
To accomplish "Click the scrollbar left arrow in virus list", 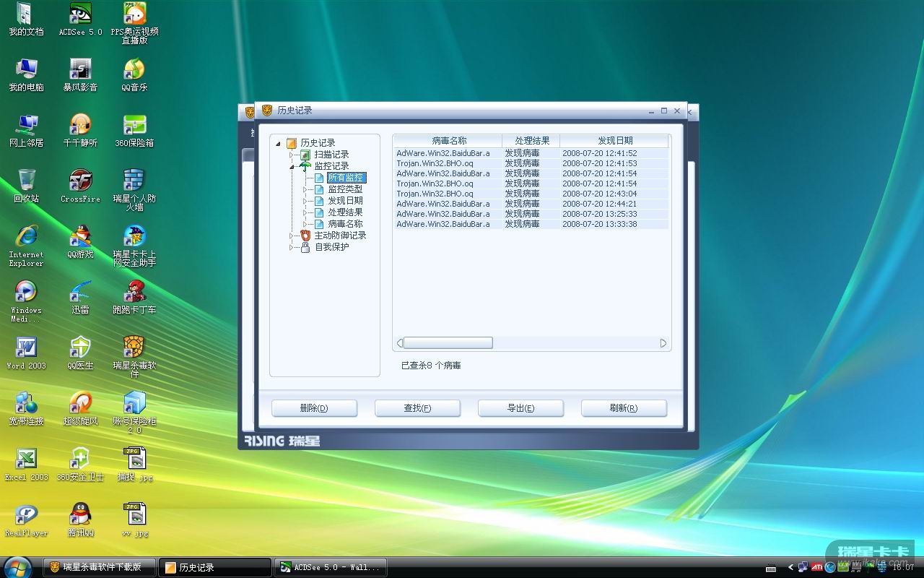I will 399,343.
